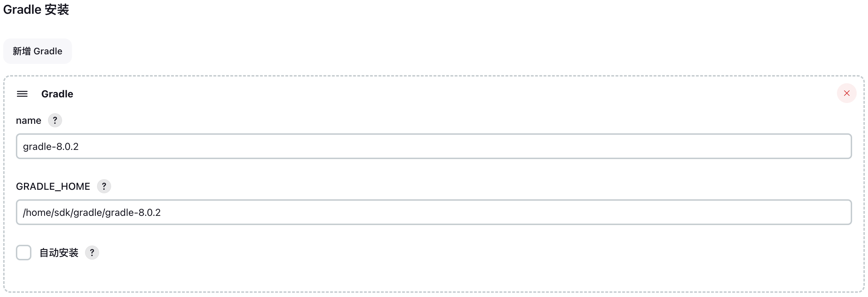Viewport: 868px width, 297px height.
Task: Delete the Gradle installation with red X
Action: (x=846, y=93)
